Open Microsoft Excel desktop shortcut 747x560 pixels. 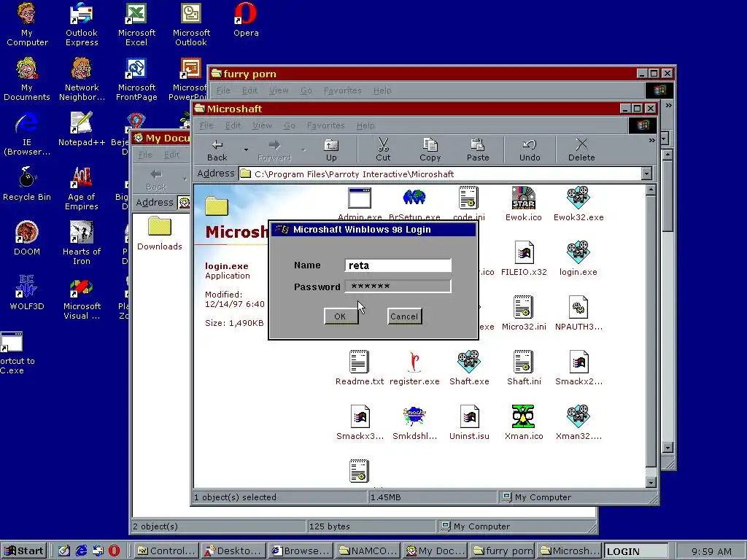coord(136,24)
